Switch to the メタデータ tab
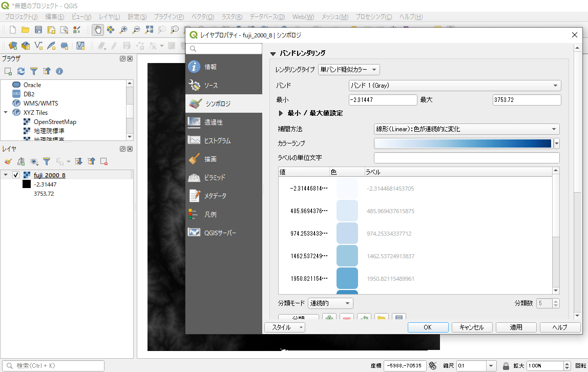The height and width of the screenshot is (372, 588). click(224, 196)
